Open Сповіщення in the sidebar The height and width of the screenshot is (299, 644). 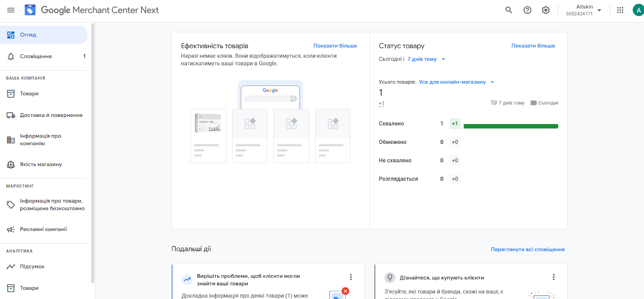(43, 56)
